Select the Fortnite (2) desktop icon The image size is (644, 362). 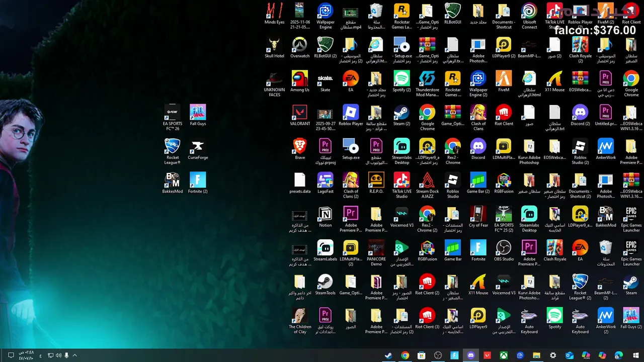pyautogui.click(x=198, y=183)
